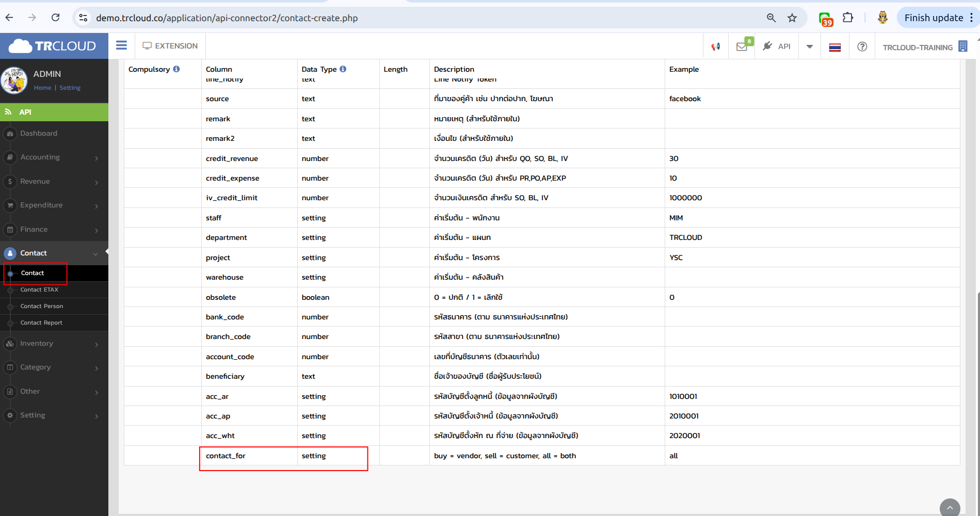Open Contact Report submenu item

click(x=41, y=322)
